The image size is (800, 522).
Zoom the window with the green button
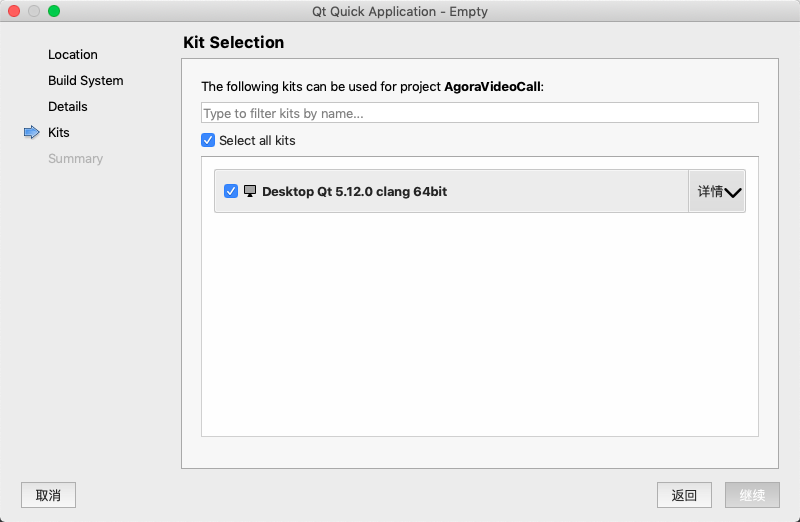coord(54,11)
